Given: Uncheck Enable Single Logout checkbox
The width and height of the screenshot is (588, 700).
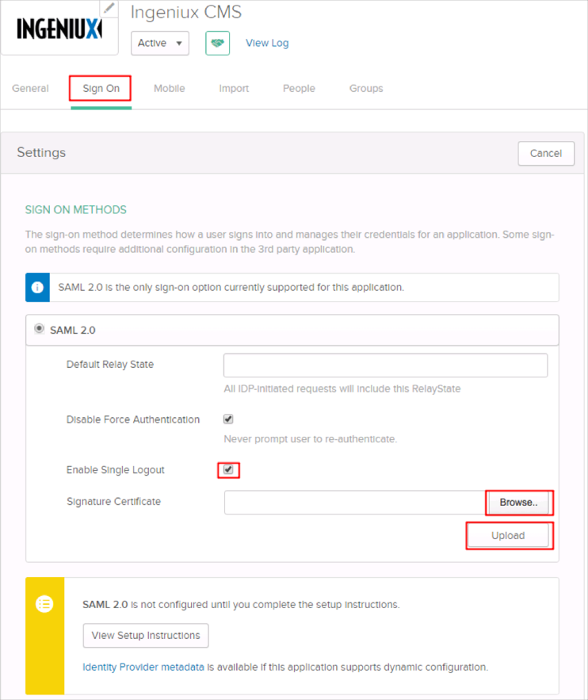Looking at the screenshot, I should point(228,470).
